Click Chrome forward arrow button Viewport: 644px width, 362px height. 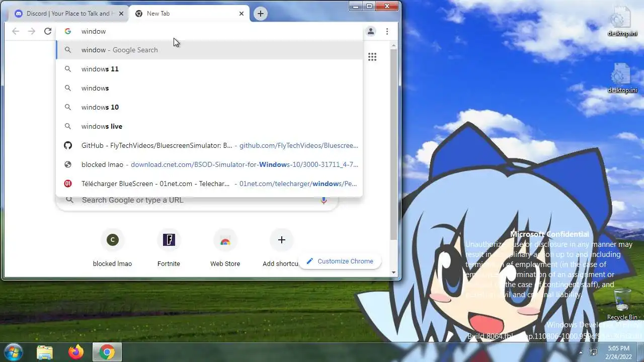click(x=32, y=31)
